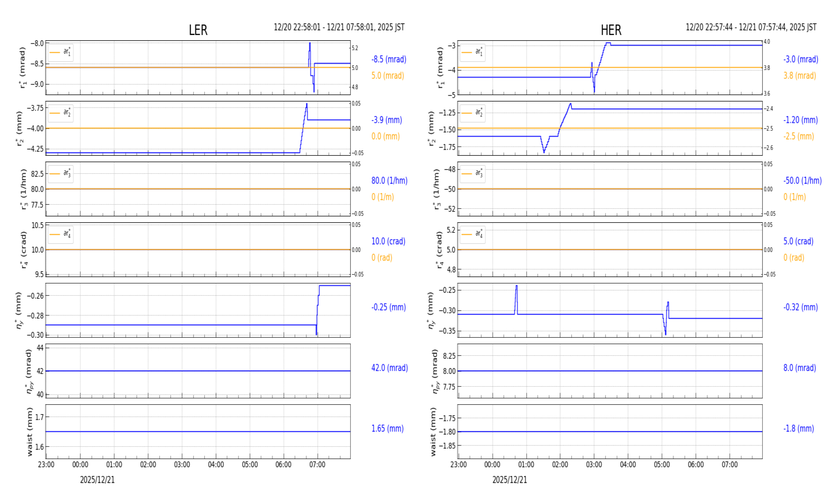
Task: Select the LER value 0.0 (mm)
Action: pos(385,136)
